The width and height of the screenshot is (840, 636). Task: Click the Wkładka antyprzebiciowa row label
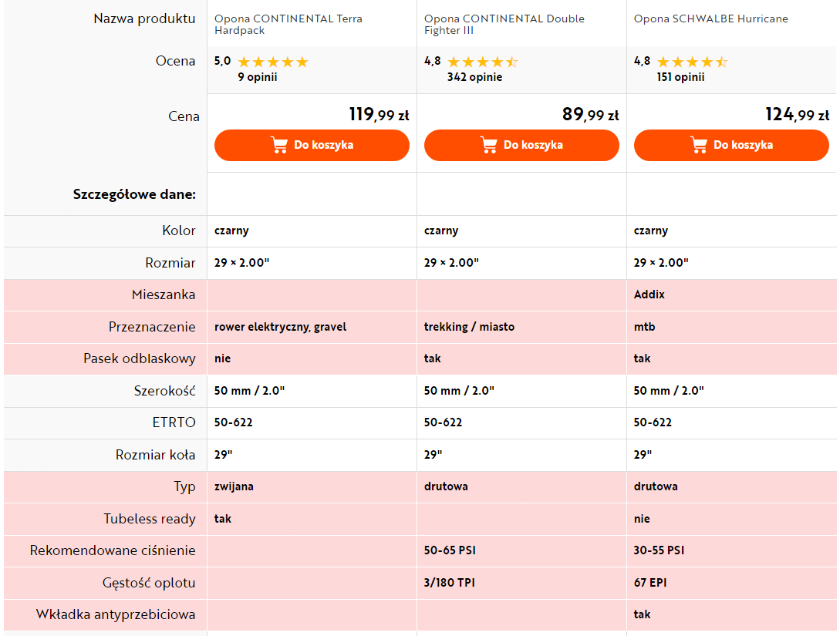click(x=116, y=614)
